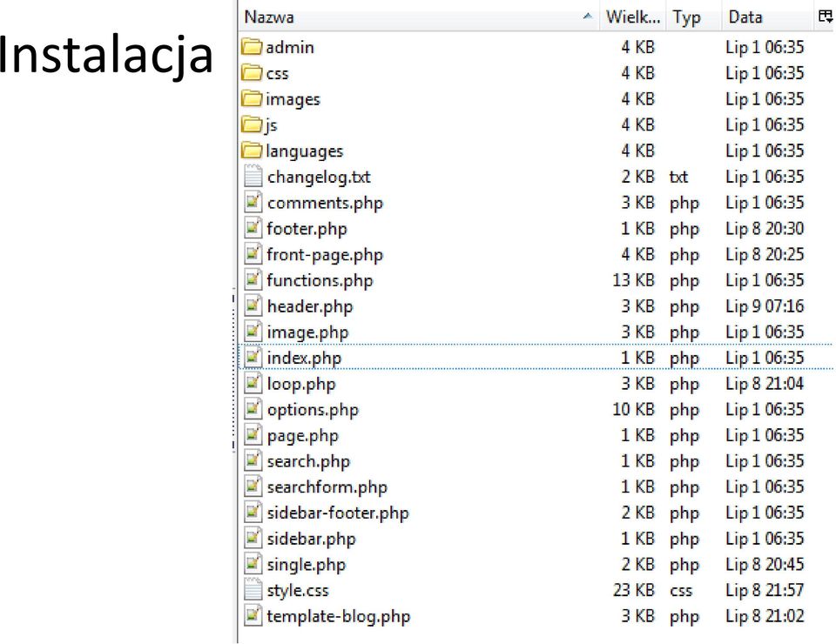The width and height of the screenshot is (836, 644).
Task: Open the languages folder icon
Action: click(x=251, y=151)
